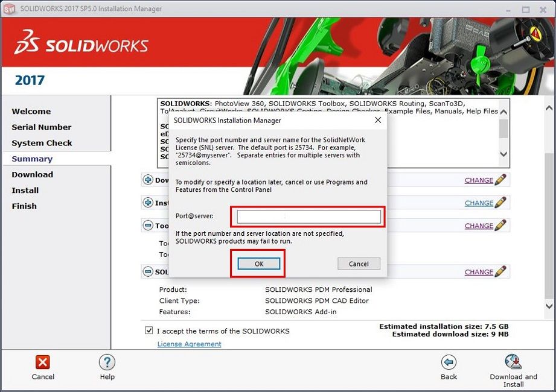
Task: Select the Welcome step in sidebar
Action: (x=31, y=112)
